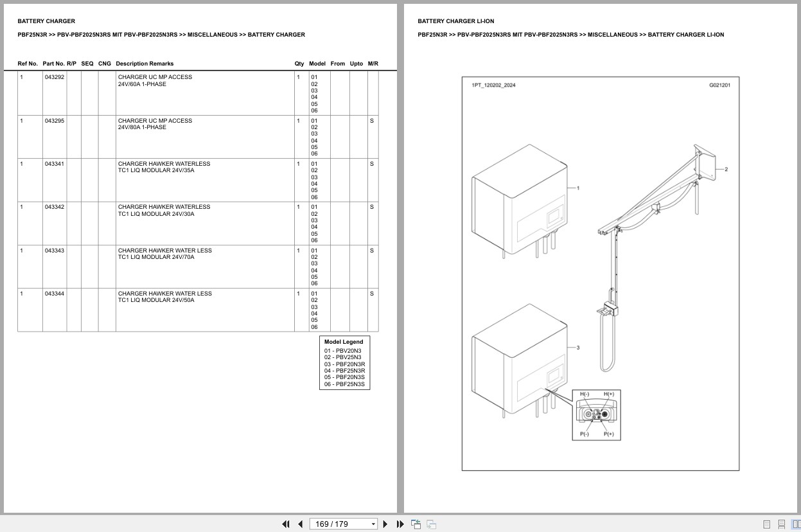This screenshot has width=801, height=532.
Task: Click callout number 1 on diagram
Action: [578, 188]
